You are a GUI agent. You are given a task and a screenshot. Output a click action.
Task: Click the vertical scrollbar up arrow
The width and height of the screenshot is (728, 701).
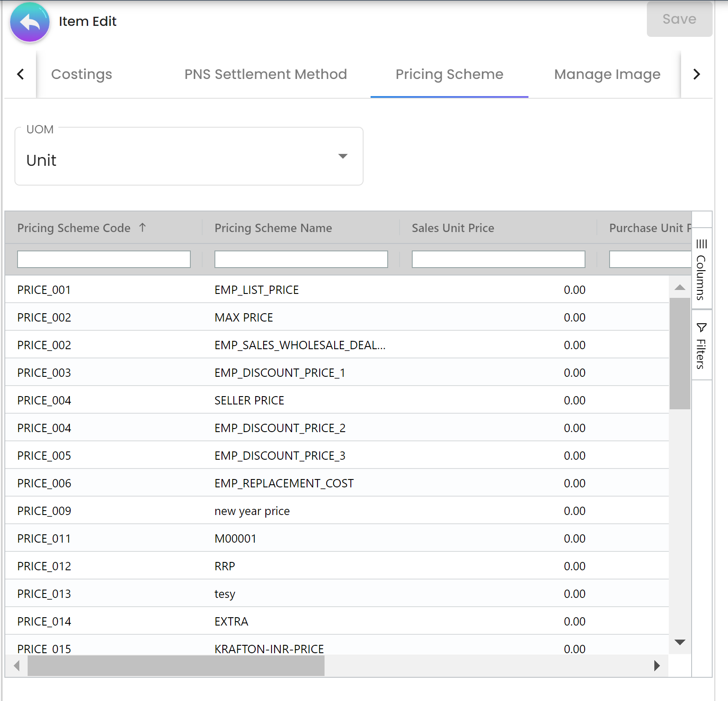click(x=680, y=287)
